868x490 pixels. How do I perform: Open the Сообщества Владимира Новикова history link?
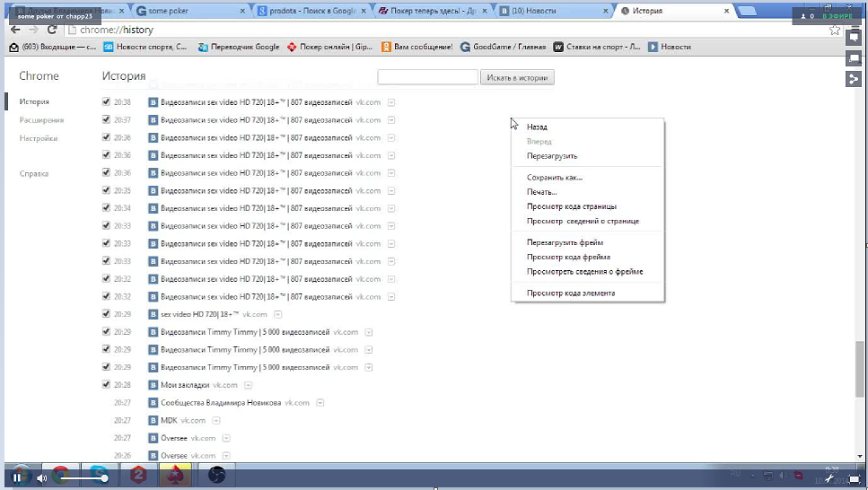(221, 403)
